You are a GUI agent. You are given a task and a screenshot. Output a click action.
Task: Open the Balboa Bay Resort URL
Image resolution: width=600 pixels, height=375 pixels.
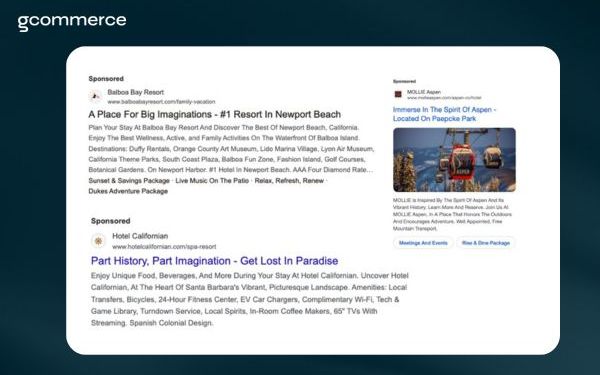coord(161,102)
